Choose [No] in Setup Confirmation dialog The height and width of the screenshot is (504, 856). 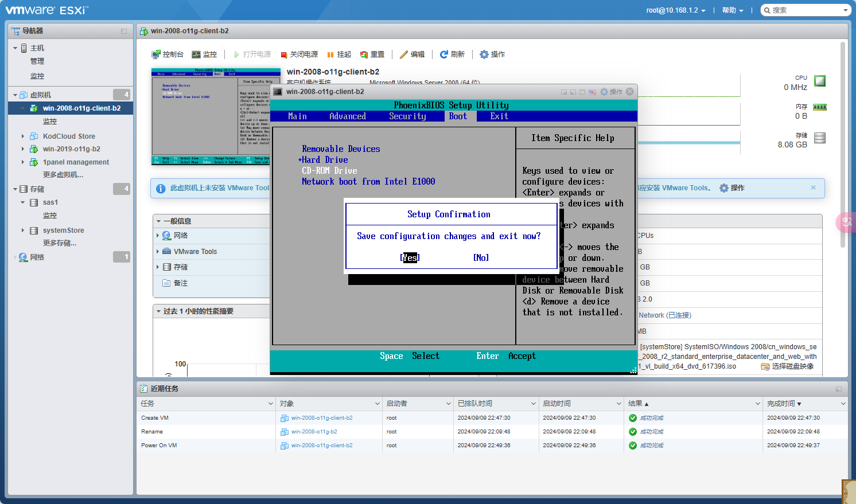point(481,258)
